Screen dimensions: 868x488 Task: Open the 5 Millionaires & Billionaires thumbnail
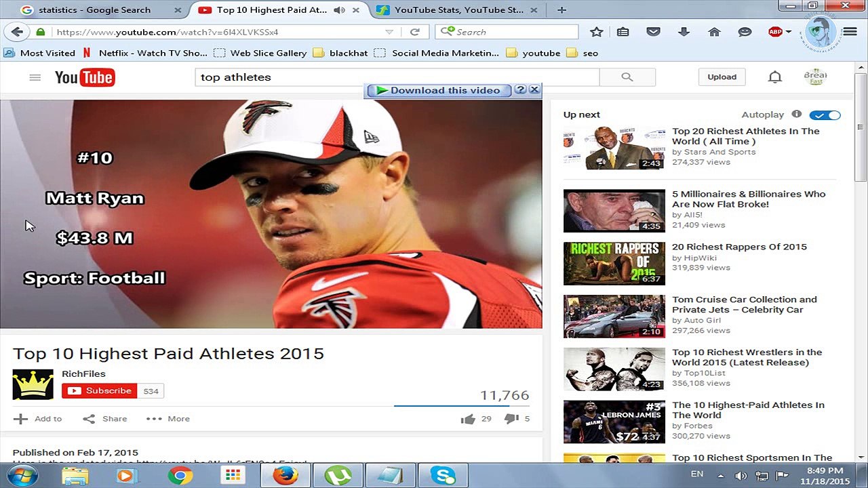[x=614, y=211]
